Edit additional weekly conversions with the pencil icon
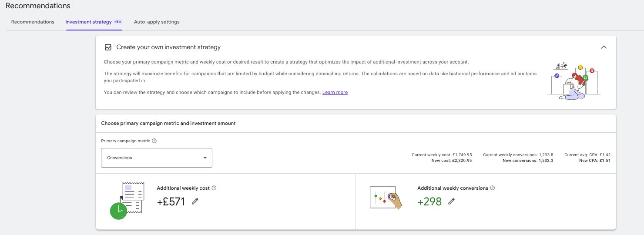Image resolution: width=644 pixels, height=235 pixels. click(452, 201)
